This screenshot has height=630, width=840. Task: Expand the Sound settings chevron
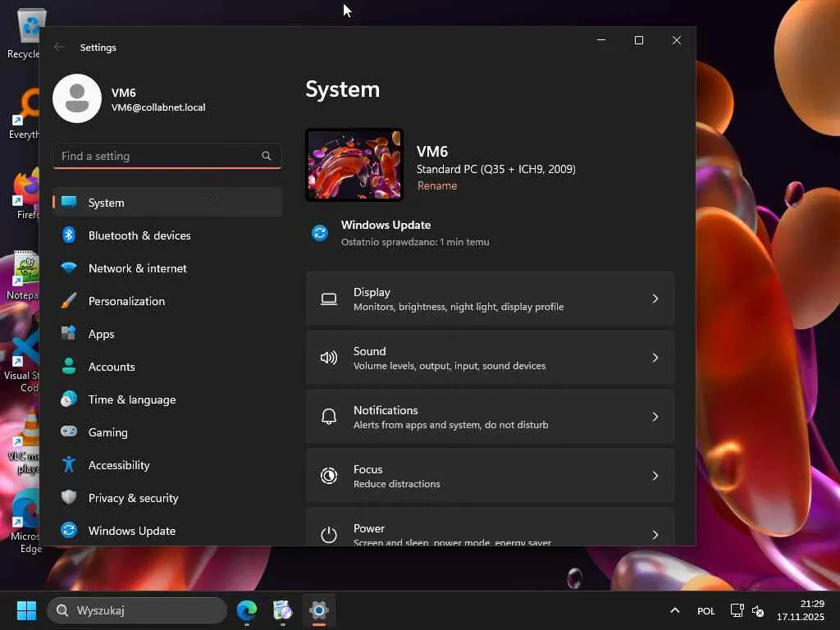tap(655, 358)
